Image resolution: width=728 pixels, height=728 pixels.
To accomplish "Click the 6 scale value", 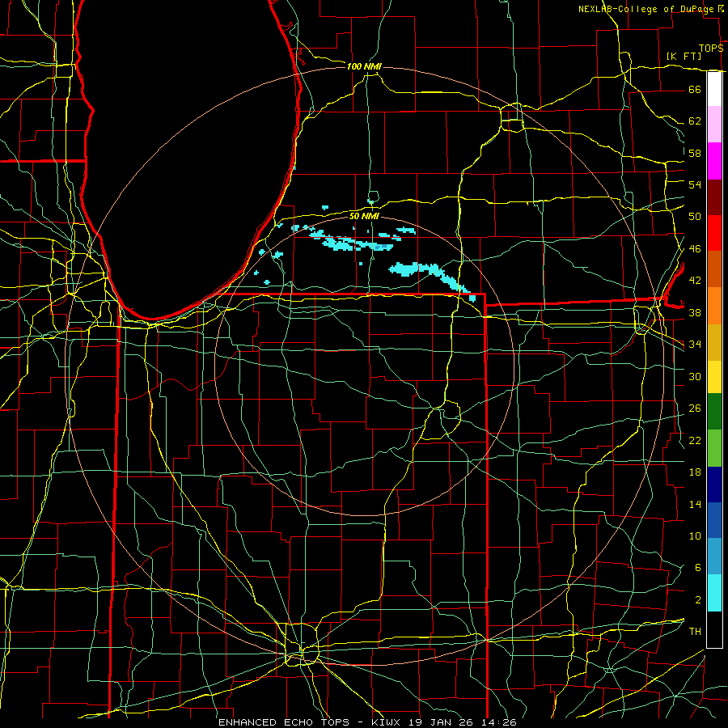I will click(x=697, y=567).
